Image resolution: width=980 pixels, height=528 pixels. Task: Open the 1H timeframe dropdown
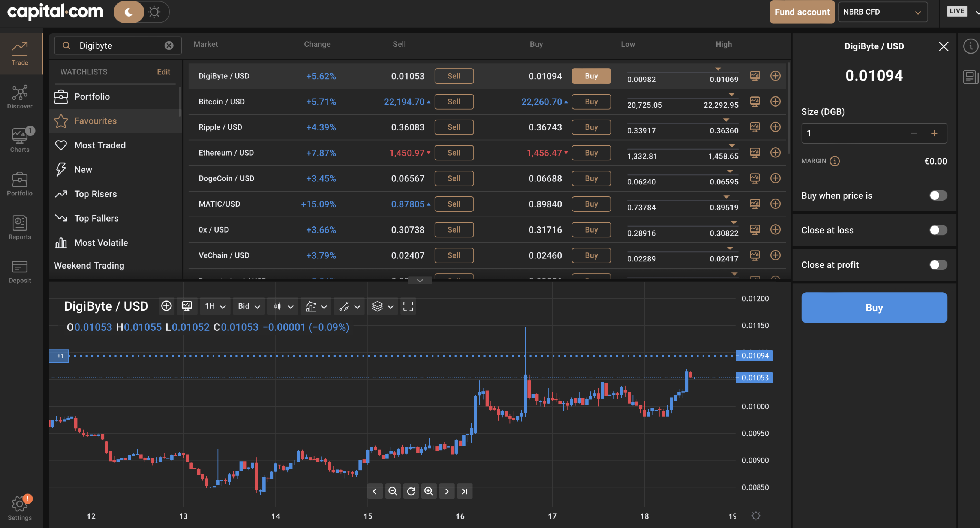click(x=215, y=306)
